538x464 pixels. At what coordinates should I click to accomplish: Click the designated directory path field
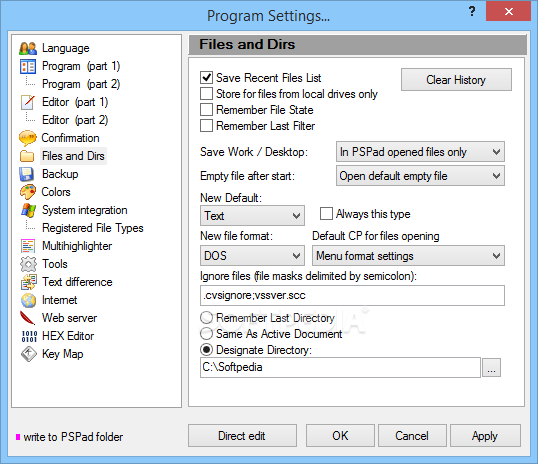point(340,368)
